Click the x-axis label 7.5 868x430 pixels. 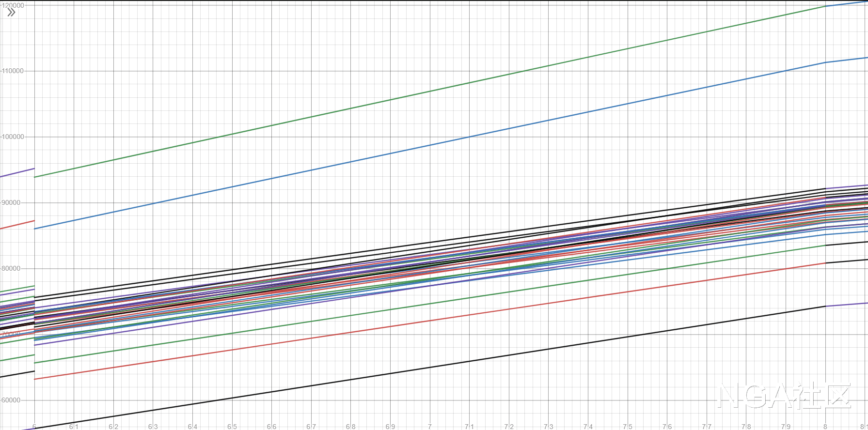tap(628, 427)
